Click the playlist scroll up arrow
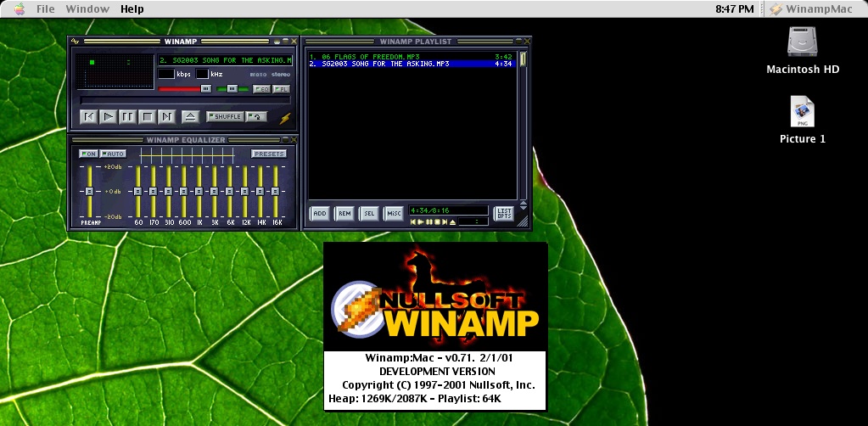The height and width of the screenshot is (426, 868). point(524,204)
